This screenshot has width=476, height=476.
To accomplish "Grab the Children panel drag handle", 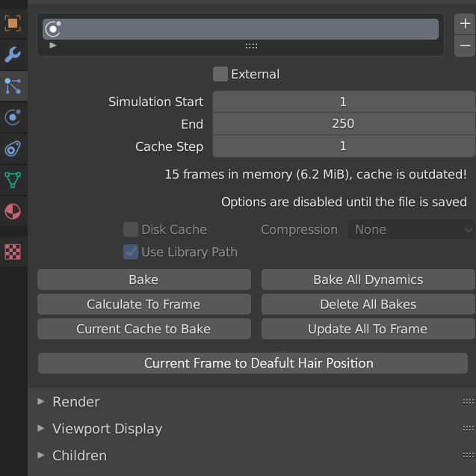I will (468, 455).
